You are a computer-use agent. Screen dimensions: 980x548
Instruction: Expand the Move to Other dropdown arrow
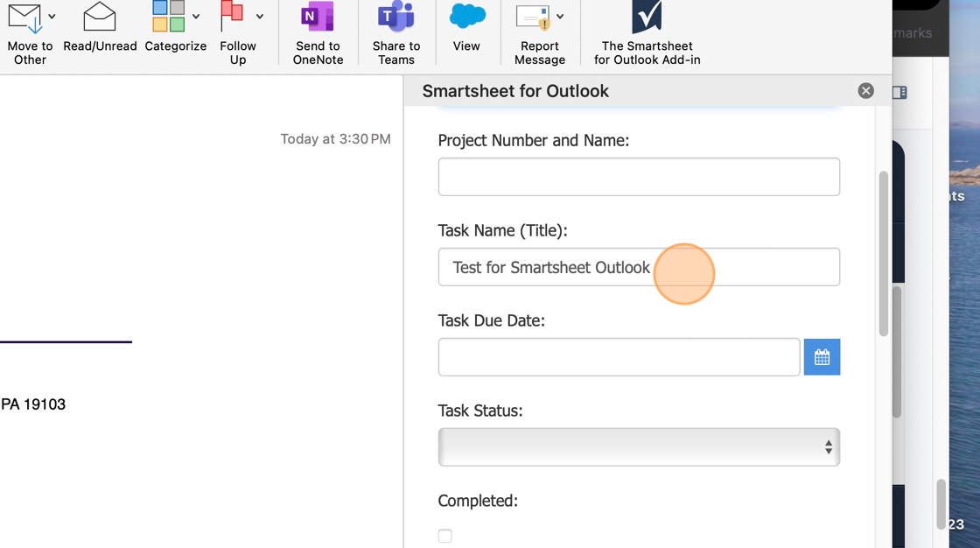pyautogui.click(x=52, y=17)
